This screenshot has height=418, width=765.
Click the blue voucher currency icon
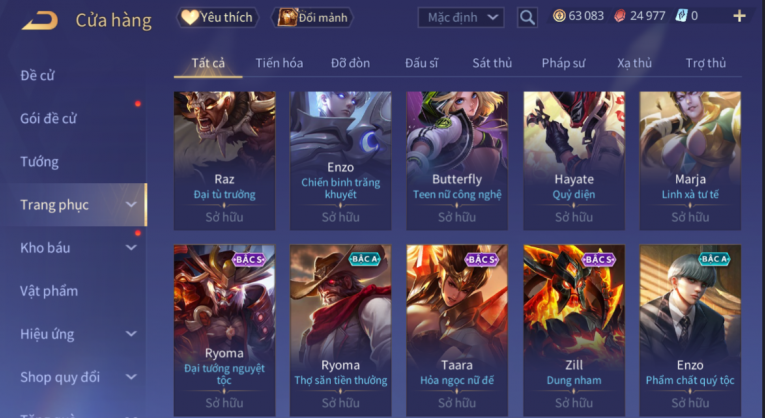(681, 16)
